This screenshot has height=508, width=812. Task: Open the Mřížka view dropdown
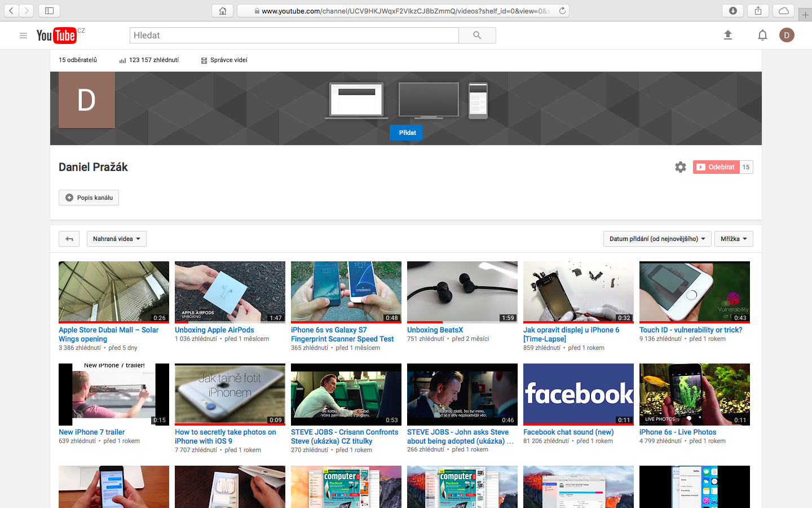(734, 239)
